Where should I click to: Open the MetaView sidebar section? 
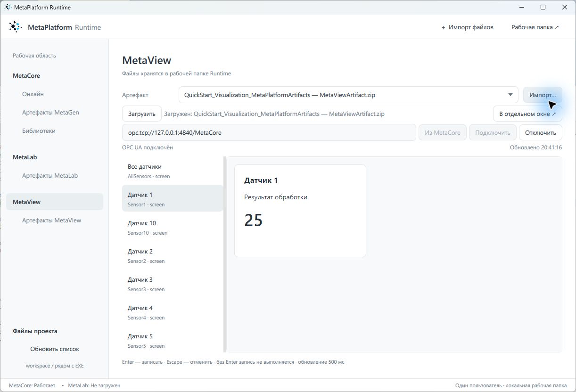coord(55,202)
